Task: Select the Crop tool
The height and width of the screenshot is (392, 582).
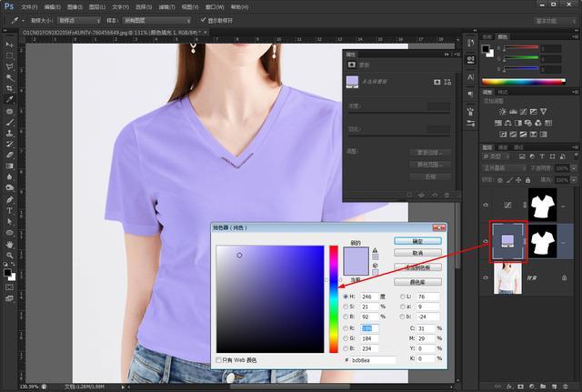Action: coord(10,88)
